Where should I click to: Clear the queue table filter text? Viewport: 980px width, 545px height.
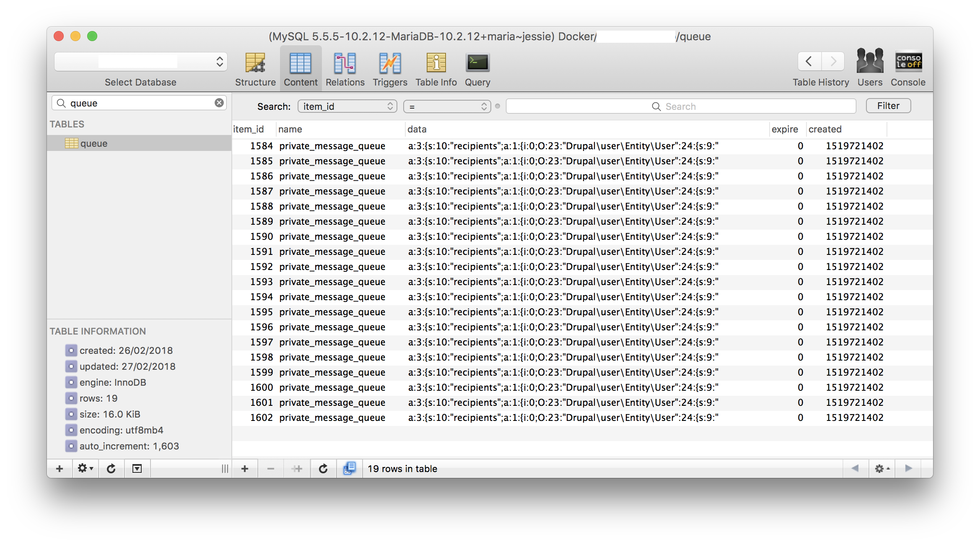[x=219, y=103]
